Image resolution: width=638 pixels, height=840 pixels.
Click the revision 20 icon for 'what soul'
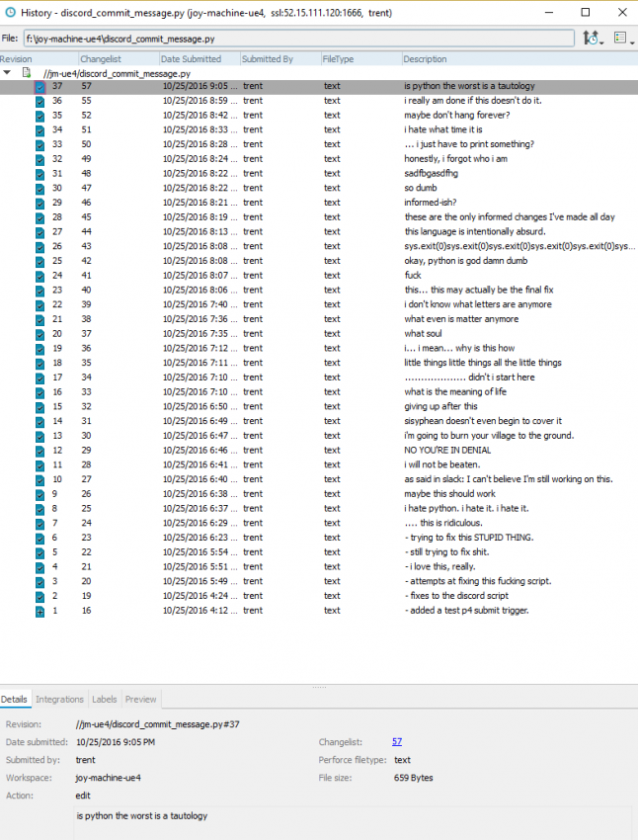40,334
